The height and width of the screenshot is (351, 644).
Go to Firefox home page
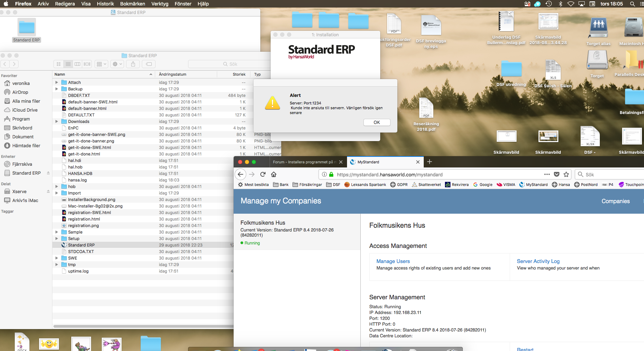tap(274, 174)
